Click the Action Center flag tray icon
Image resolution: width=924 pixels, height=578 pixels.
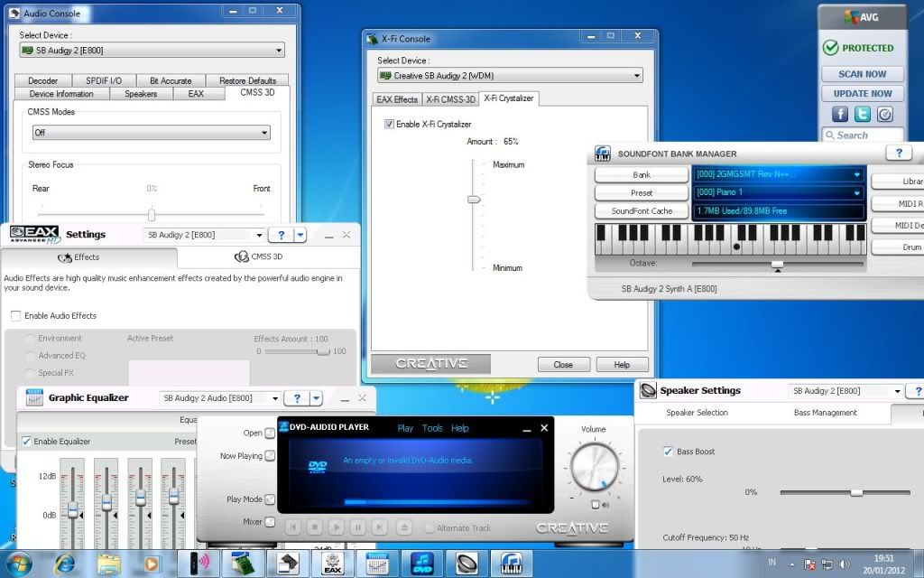[809, 564]
